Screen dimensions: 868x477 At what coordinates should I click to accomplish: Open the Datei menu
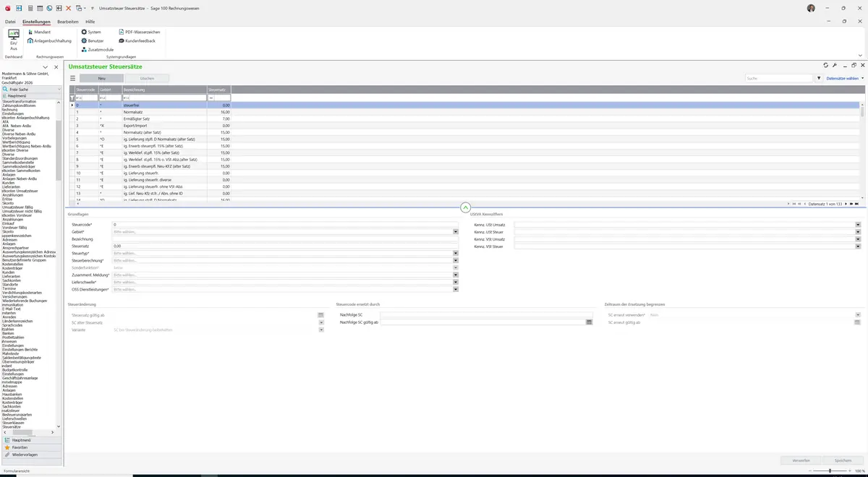[x=10, y=22]
